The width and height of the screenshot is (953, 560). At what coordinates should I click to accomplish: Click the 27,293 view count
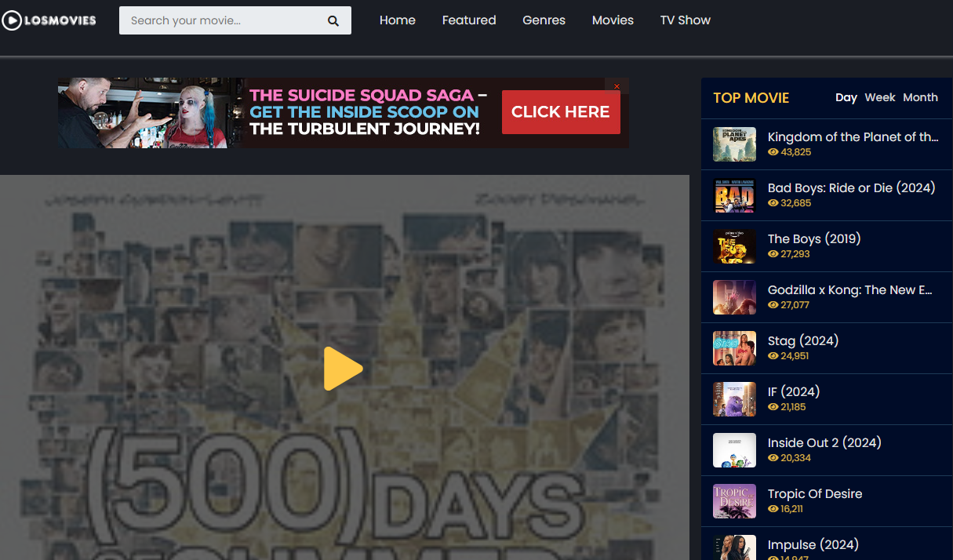(795, 254)
